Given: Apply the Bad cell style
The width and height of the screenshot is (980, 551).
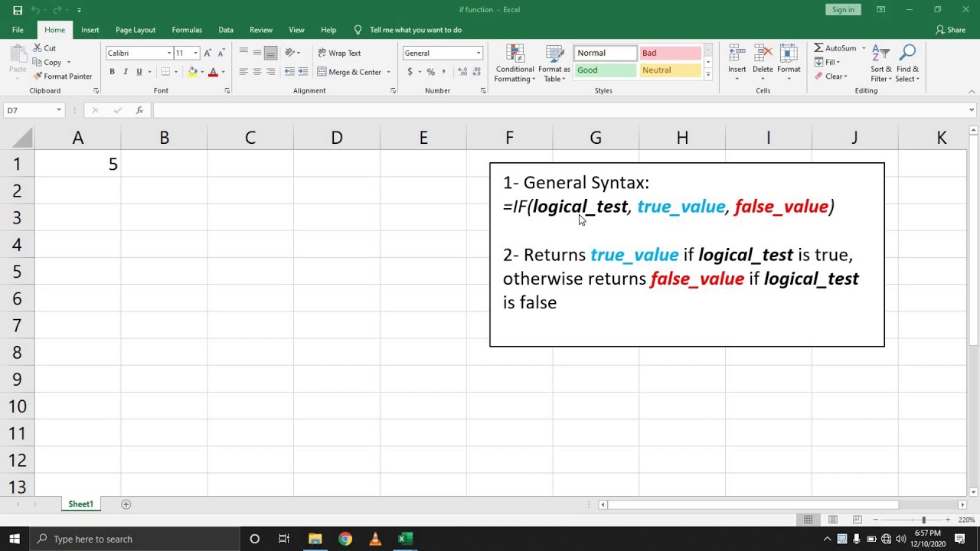Looking at the screenshot, I should click(x=670, y=53).
